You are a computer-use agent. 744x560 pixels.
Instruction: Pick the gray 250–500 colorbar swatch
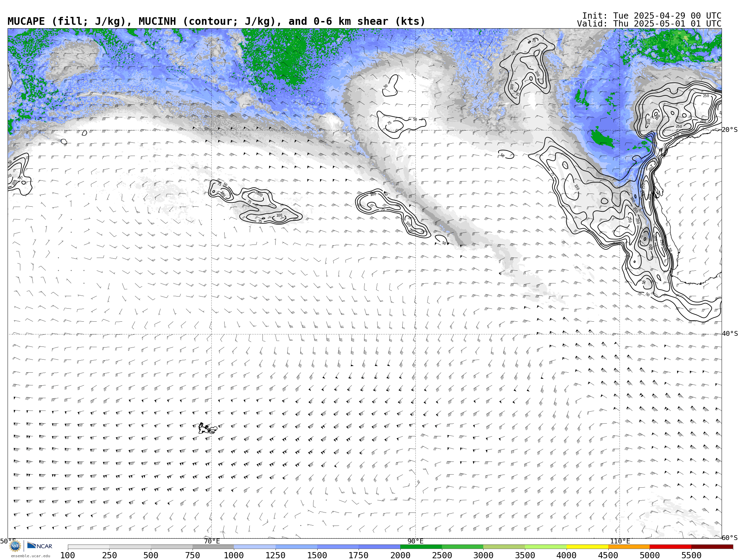130,547
